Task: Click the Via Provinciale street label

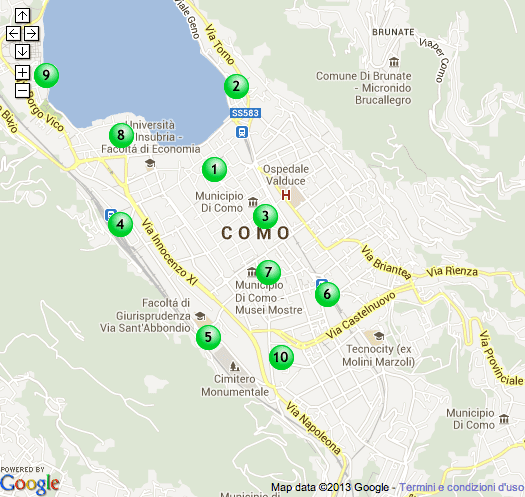Action: point(501,357)
